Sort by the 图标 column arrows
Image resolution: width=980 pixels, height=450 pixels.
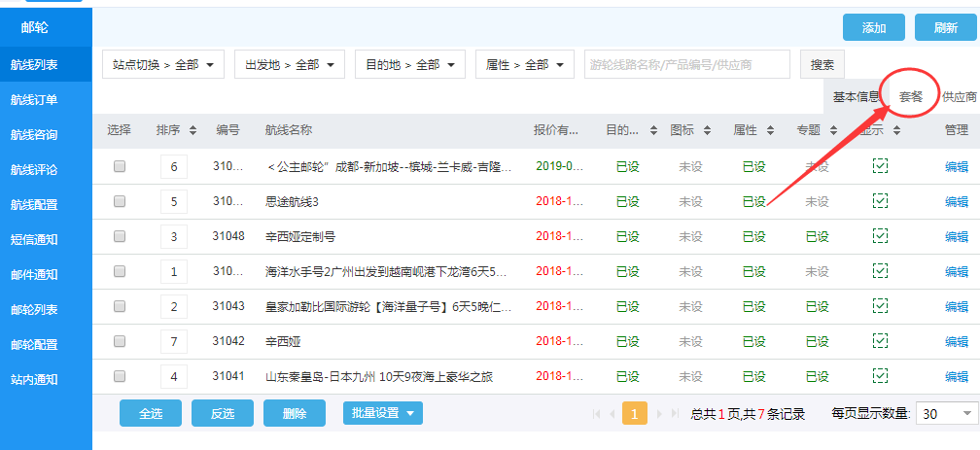point(706,130)
